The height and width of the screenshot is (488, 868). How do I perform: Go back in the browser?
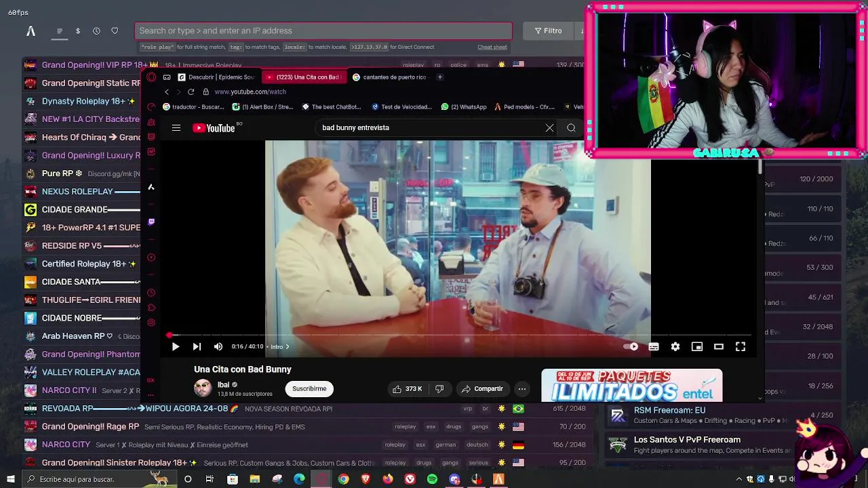tap(167, 91)
